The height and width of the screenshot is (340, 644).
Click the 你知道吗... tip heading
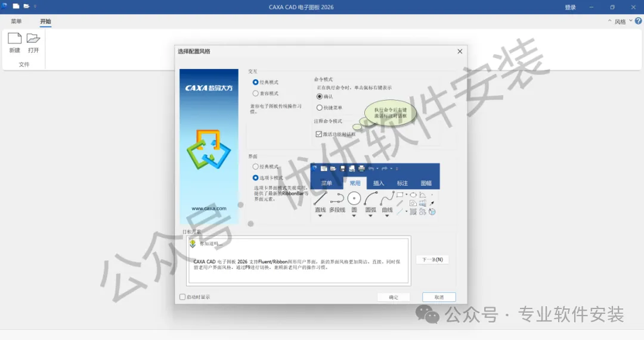[211, 244]
